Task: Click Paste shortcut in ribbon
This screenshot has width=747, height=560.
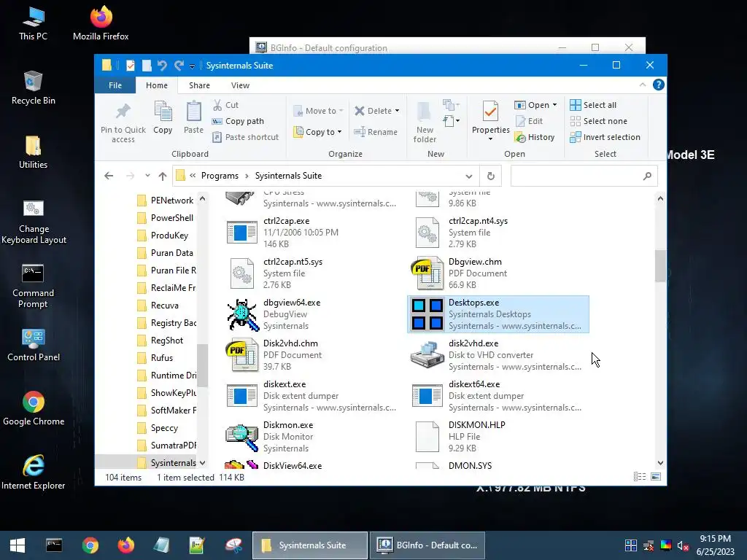Action: click(x=245, y=137)
